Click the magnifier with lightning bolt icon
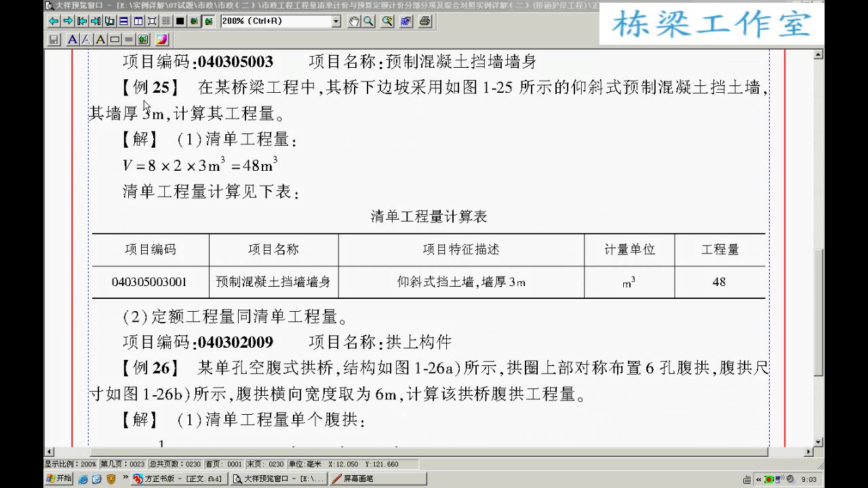 coord(387,21)
